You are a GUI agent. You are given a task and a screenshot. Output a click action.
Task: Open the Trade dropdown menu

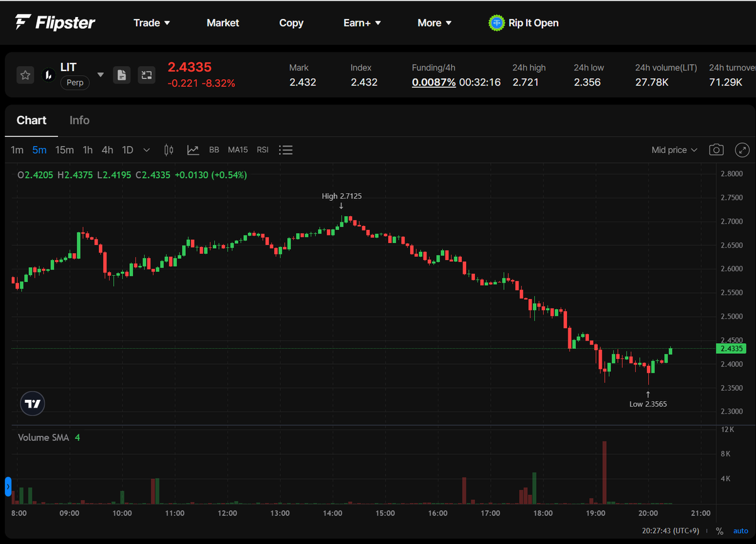pos(152,23)
